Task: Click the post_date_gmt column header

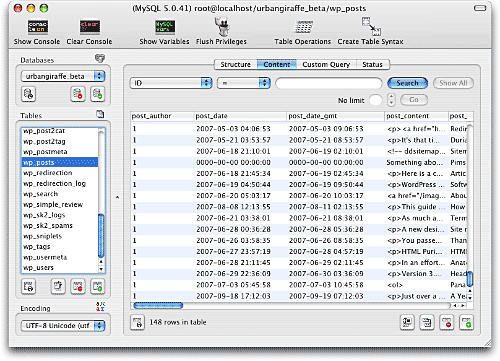Action: coord(335,116)
